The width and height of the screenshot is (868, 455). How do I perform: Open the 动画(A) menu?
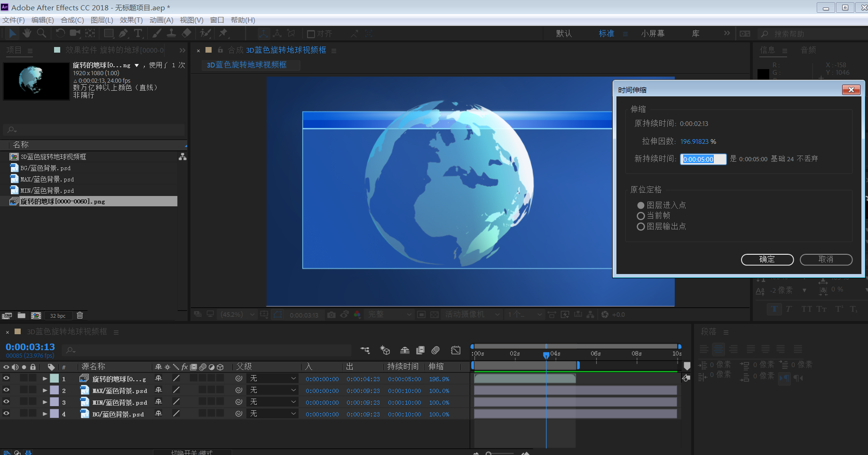coord(161,20)
